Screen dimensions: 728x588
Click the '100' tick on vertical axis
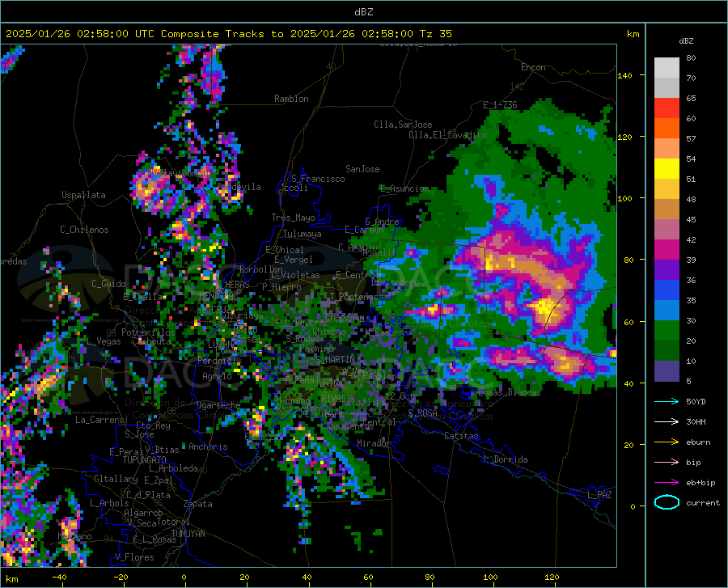(x=625, y=198)
